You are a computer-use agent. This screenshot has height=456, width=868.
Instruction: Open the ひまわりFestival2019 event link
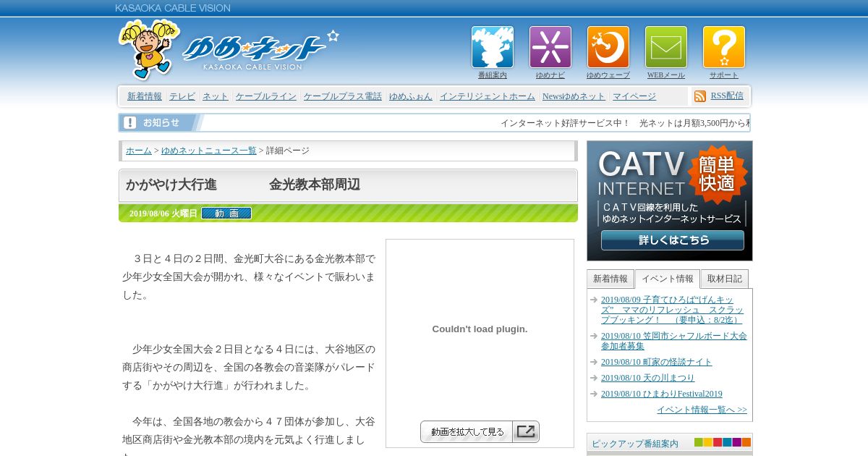pyautogui.click(x=662, y=394)
